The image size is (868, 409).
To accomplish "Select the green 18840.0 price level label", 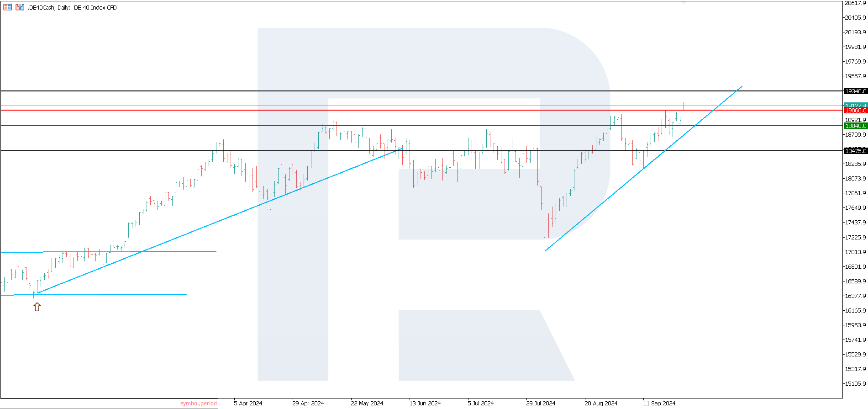I will (x=856, y=126).
